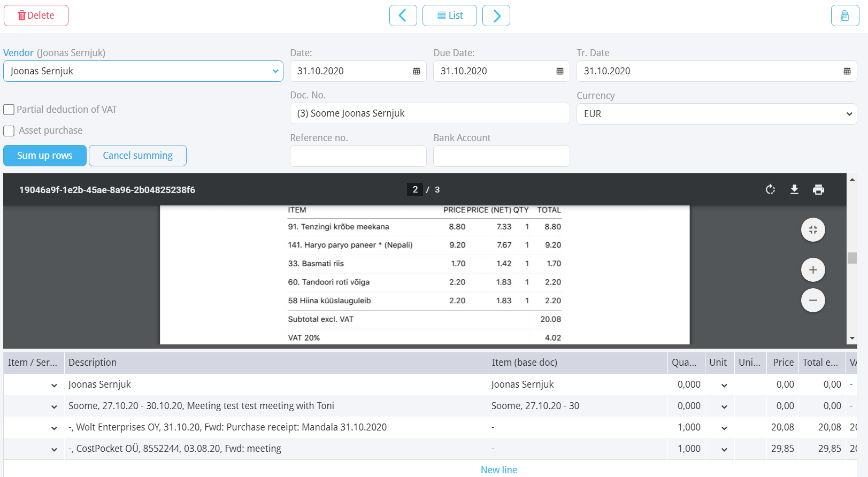The height and width of the screenshot is (477, 868).
Task: Click the Date input field
Action: (358, 71)
